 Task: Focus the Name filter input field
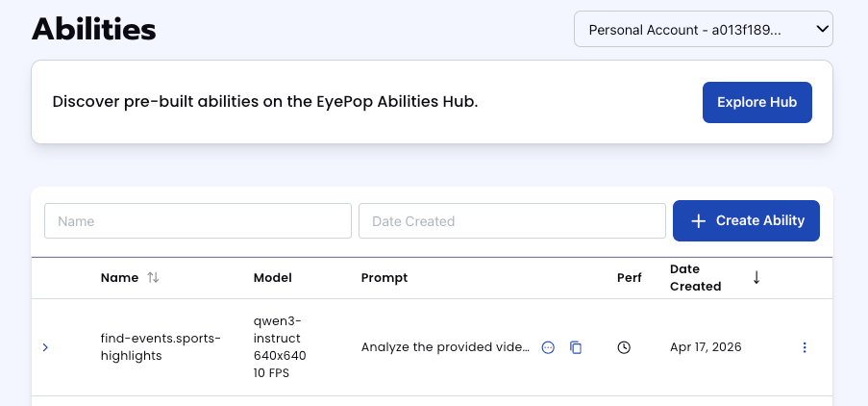click(x=198, y=221)
